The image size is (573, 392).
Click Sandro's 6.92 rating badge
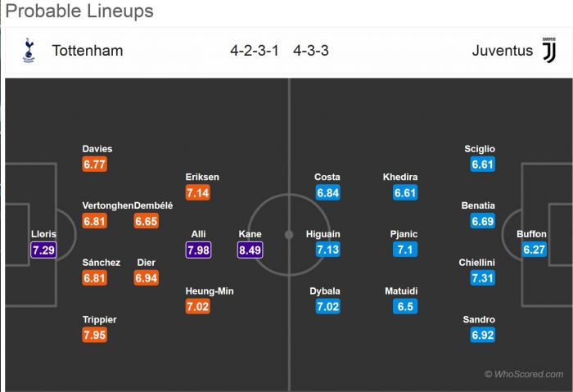(x=483, y=335)
